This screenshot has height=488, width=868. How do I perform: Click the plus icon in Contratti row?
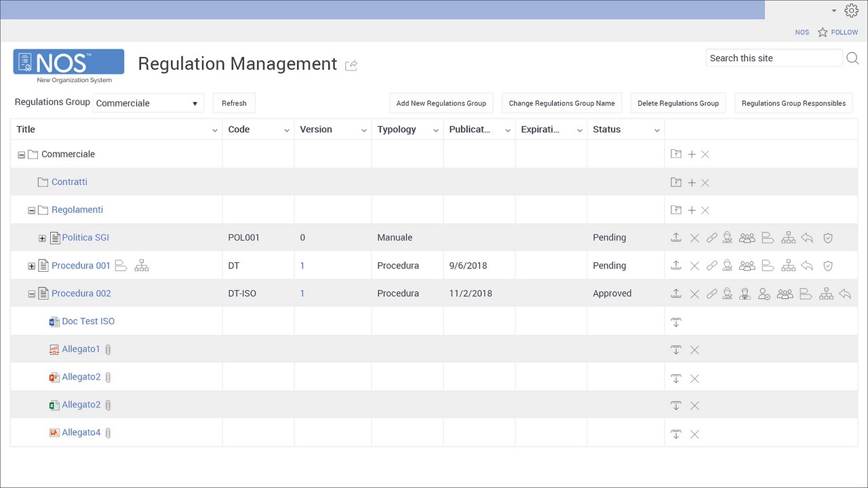point(692,182)
